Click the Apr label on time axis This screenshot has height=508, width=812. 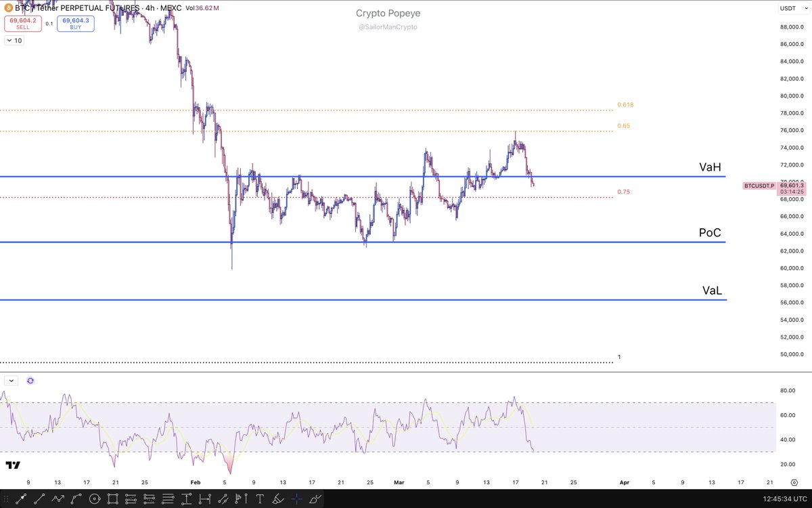point(624,482)
